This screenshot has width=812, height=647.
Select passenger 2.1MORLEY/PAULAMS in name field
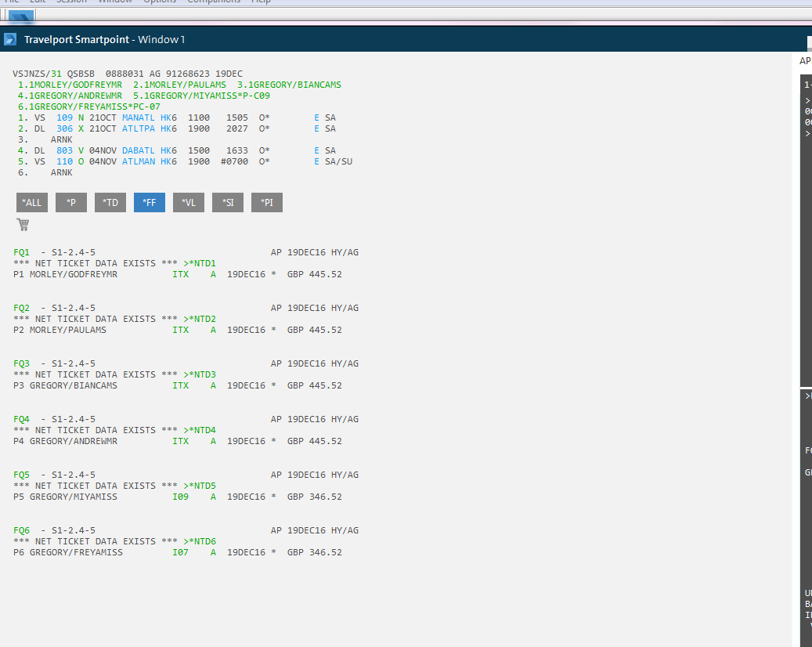179,85
